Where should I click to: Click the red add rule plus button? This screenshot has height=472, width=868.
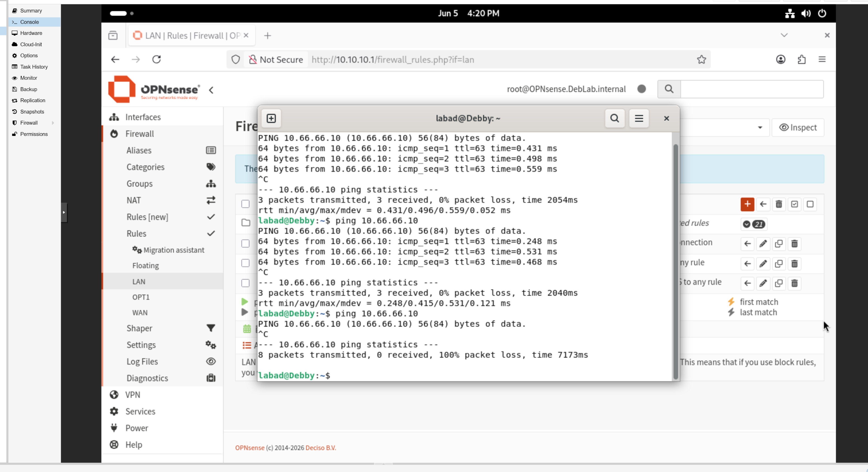[x=747, y=204]
